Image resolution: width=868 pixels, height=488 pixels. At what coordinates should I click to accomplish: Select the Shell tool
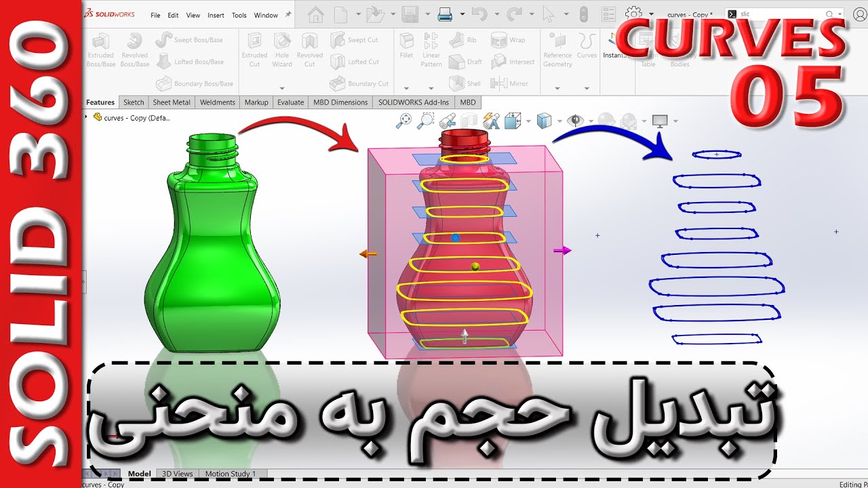tap(465, 83)
